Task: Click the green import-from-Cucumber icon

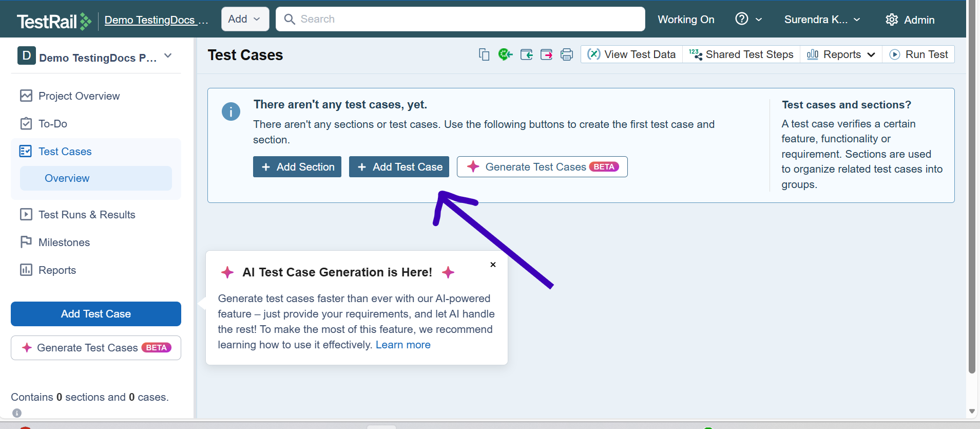Action: (x=505, y=54)
